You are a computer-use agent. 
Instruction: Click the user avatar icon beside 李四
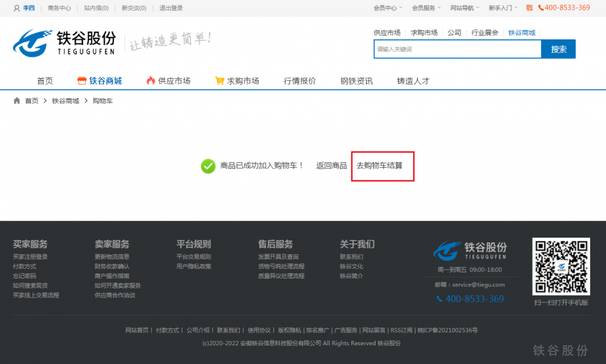point(16,8)
